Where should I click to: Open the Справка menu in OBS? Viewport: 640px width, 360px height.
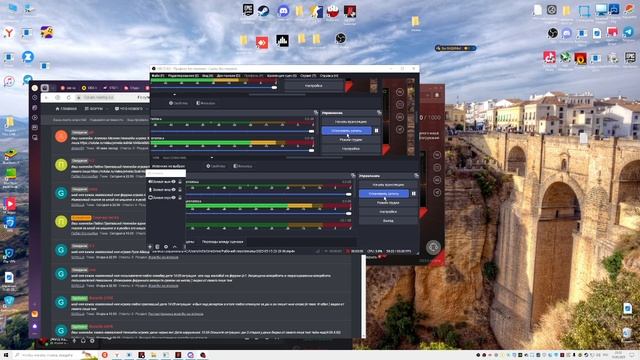329,76
